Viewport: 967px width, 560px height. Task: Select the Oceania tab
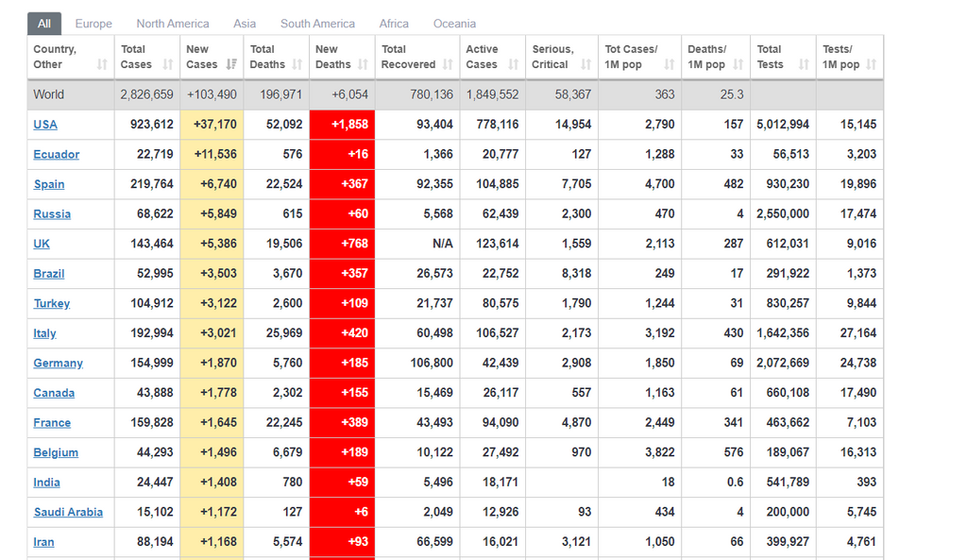454,24
